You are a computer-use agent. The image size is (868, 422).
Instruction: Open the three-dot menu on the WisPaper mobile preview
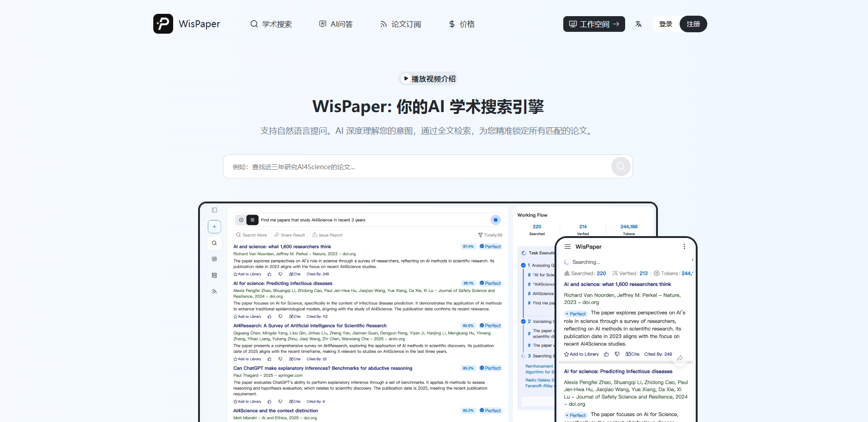(x=684, y=246)
